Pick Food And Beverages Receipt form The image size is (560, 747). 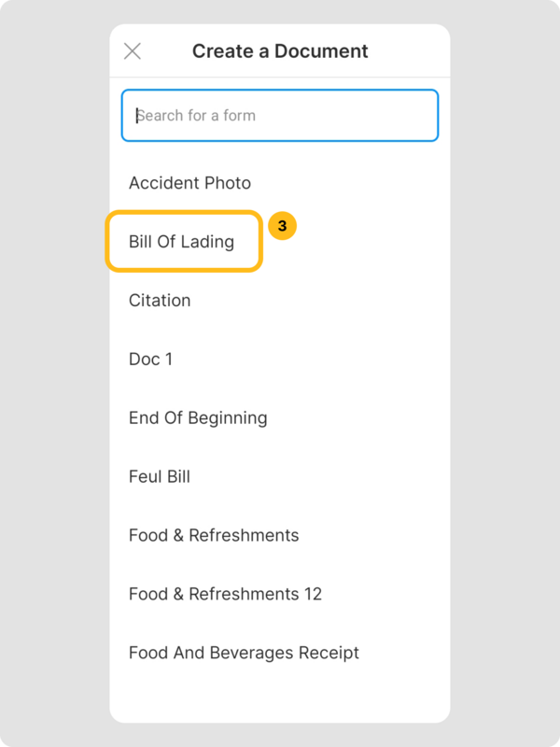pyautogui.click(x=244, y=653)
